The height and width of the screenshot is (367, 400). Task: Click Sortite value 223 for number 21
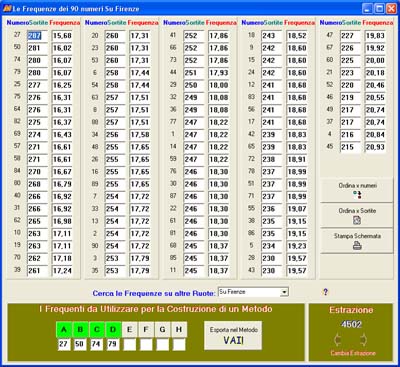pos(350,73)
